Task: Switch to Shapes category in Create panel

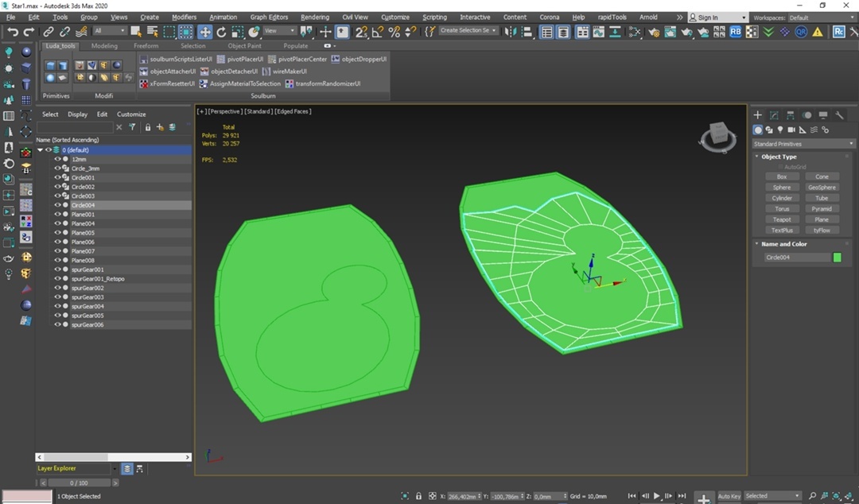Action: [x=769, y=130]
